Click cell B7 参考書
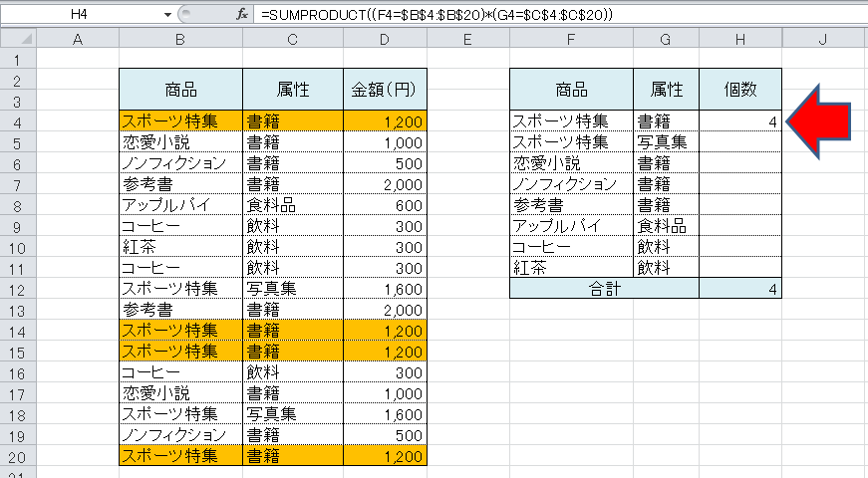This screenshot has width=868, height=478. point(180,184)
